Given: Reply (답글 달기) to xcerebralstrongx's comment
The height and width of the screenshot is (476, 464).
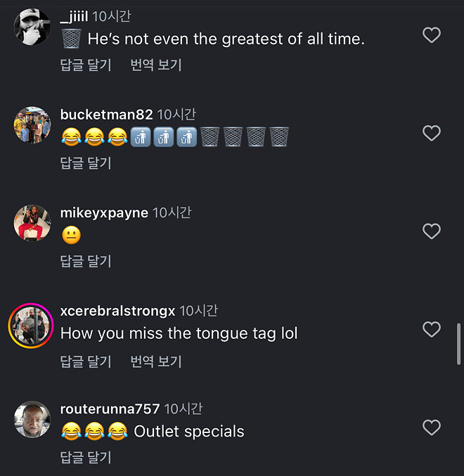Looking at the screenshot, I should (x=86, y=361).
